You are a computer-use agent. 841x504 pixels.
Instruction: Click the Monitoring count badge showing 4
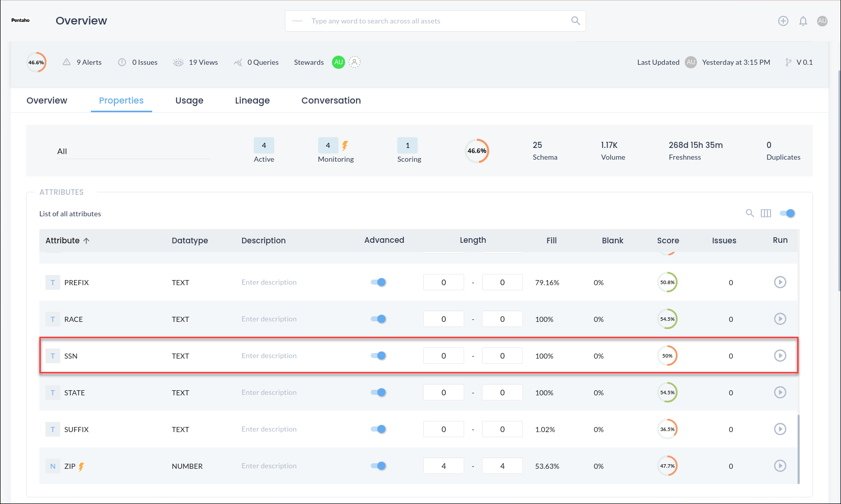point(328,145)
